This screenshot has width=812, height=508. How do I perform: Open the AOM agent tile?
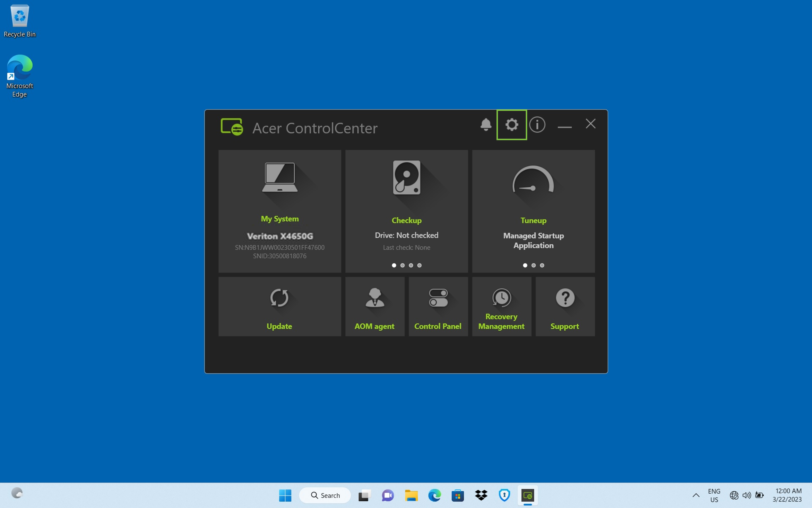pyautogui.click(x=375, y=306)
